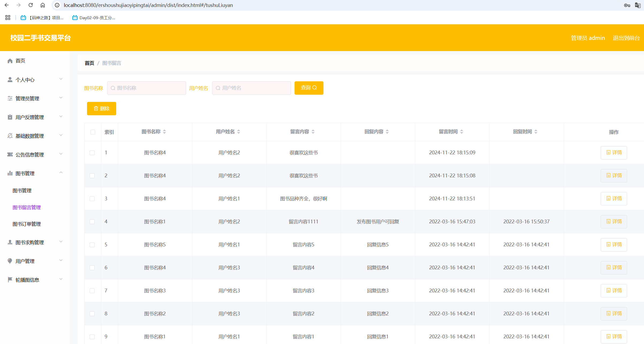Click the person icon beside 个人中心
This screenshot has width=644, height=344.
(x=10, y=80)
